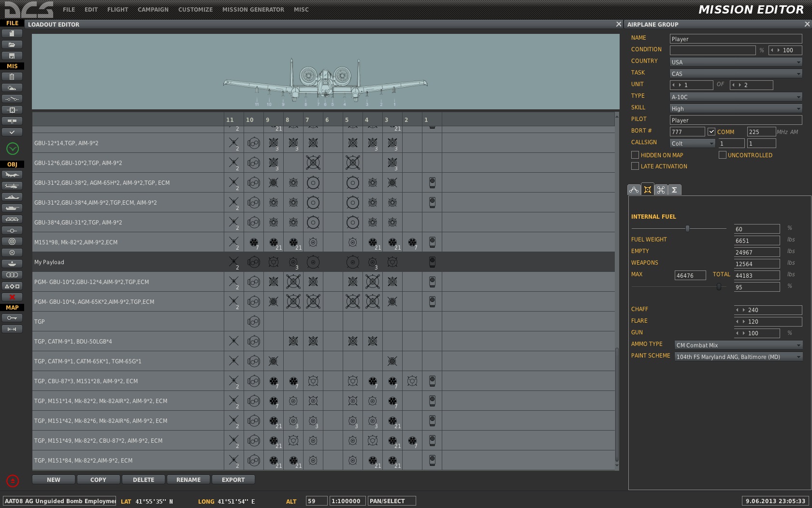Click the RENAME payload button
This screenshot has height=508, width=812.
(x=188, y=479)
